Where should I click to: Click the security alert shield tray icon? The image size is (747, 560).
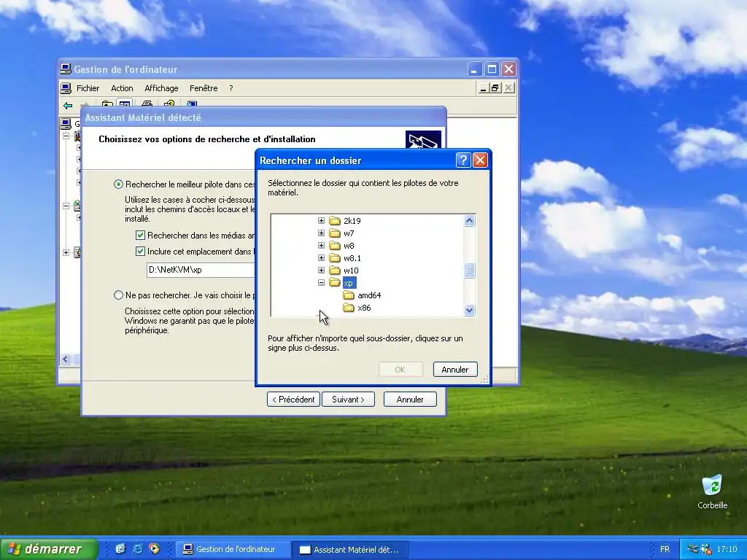(x=706, y=549)
